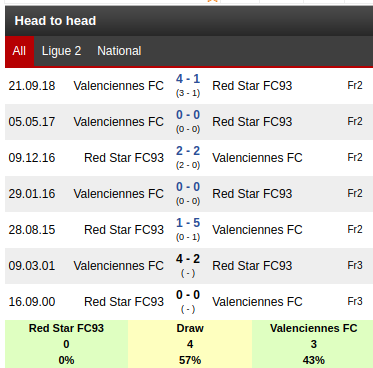Viewport: 373px width, 368px height.
Task: Open the 0 - 0 score from 16.09.00
Action: 188,295
